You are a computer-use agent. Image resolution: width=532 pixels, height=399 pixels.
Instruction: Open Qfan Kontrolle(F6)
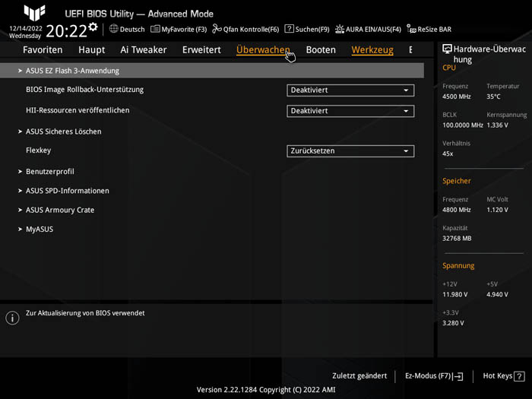click(251, 29)
